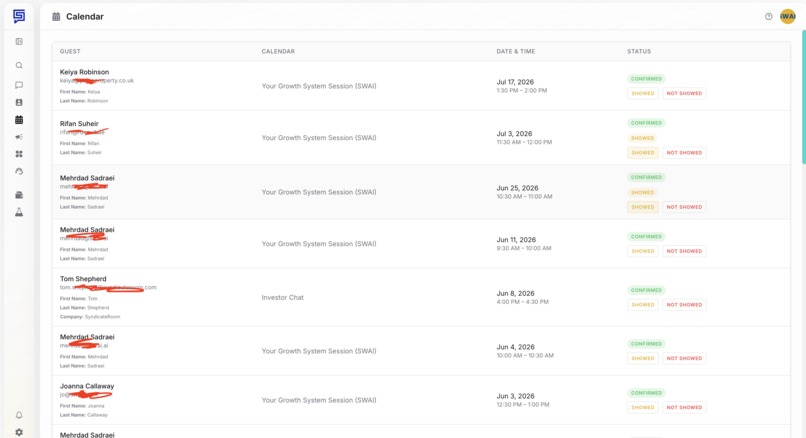Open the contacts icon in sidebar

(x=19, y=102)
